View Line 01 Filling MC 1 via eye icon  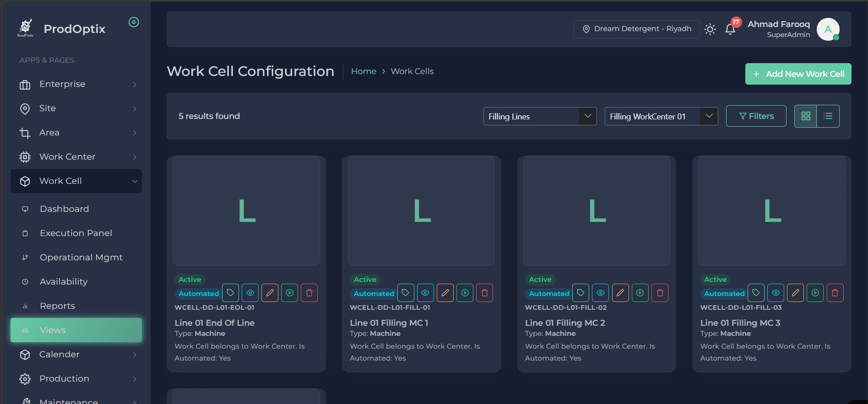click(x=425, y=293)
